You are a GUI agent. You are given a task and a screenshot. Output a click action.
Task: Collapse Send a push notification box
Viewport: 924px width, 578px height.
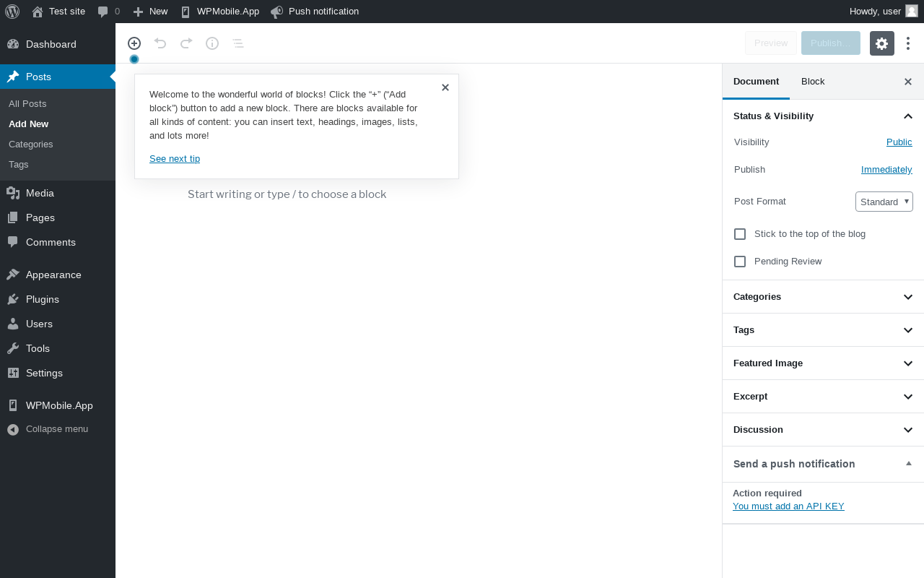pos(909,464)
